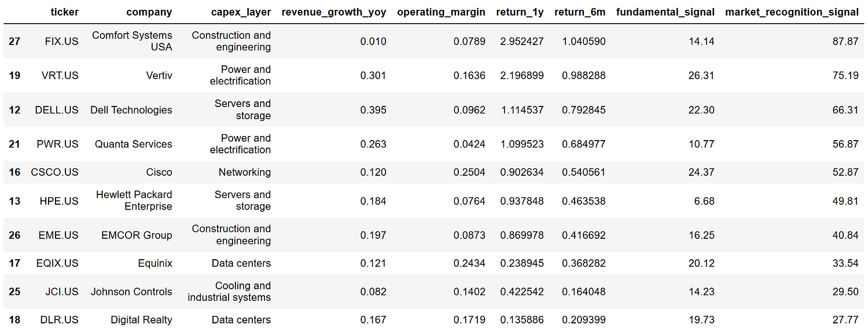Click the 'return_1y' column header
The width and height of the screenshot is (868, 335).
[x=520, y=12]
